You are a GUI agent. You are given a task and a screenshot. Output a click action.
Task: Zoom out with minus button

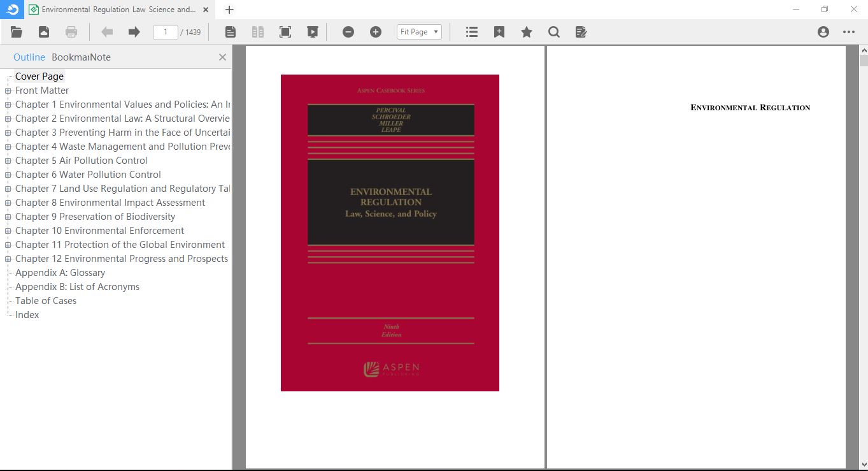point(348,32)
